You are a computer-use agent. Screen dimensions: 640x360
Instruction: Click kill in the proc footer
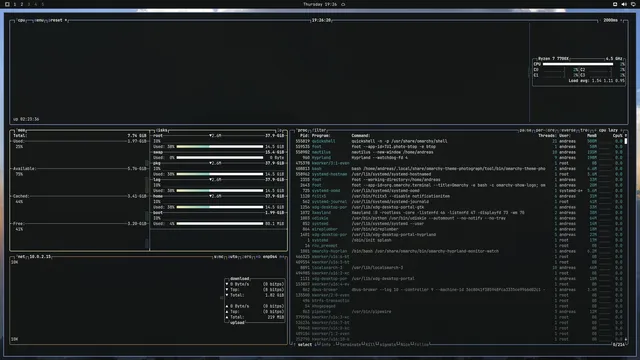point(370,345)
